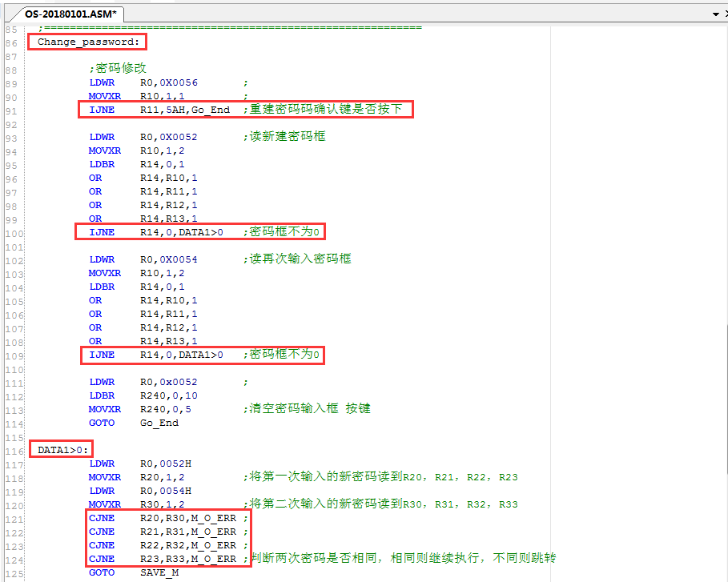Click 'OR R14,R10,1' on line 96
This screenshot has height=582, width=728.
pyautogui.click(x=143, y=178)
